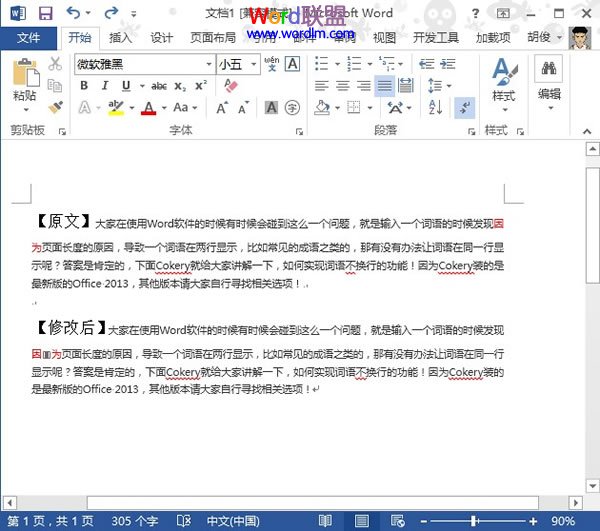Image resolution: width=600 pixels, height=531 pixels.
Task: Toggle bold formatting
Action: point(84,86)
